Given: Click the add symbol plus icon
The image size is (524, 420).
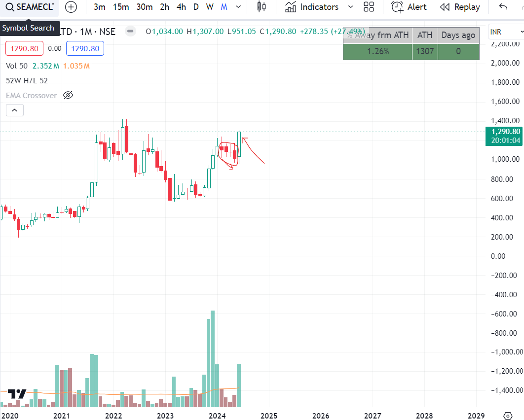Looking at the screenshot, I should [x=71, y=7].
